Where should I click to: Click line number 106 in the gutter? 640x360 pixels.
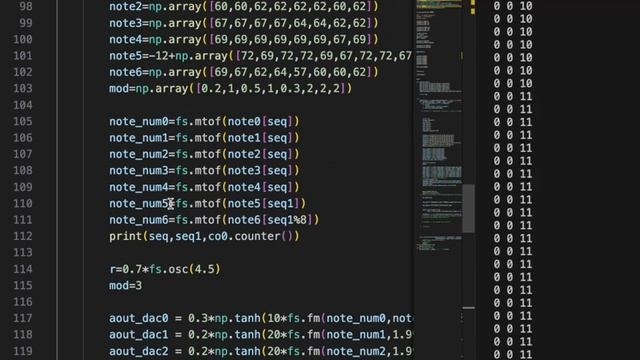(22, 138)
